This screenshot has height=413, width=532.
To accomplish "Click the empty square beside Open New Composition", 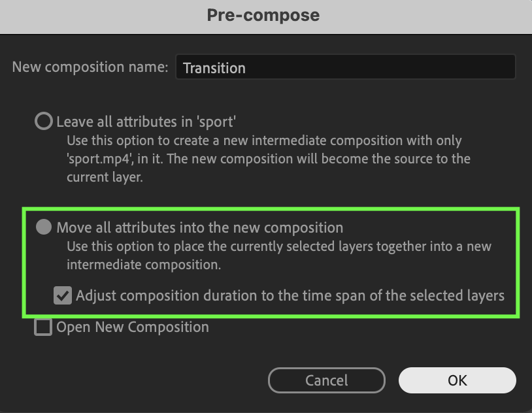I will (x=43, y=327).
